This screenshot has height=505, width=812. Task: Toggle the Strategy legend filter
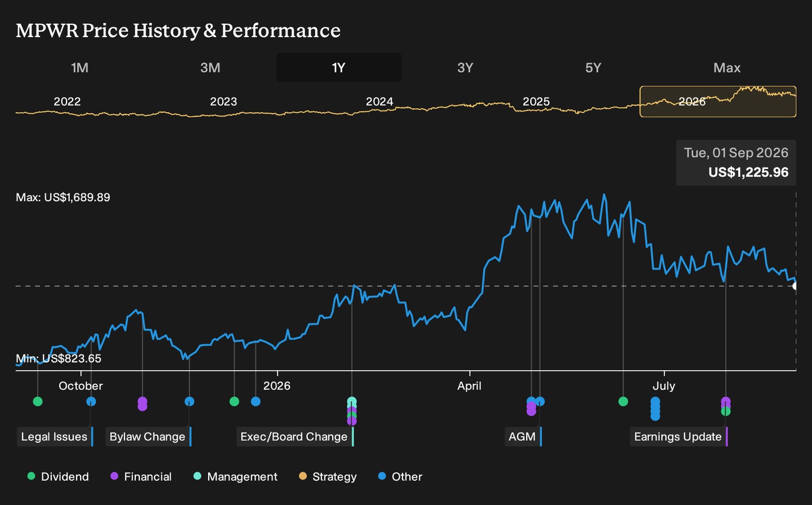pos(328,477)
